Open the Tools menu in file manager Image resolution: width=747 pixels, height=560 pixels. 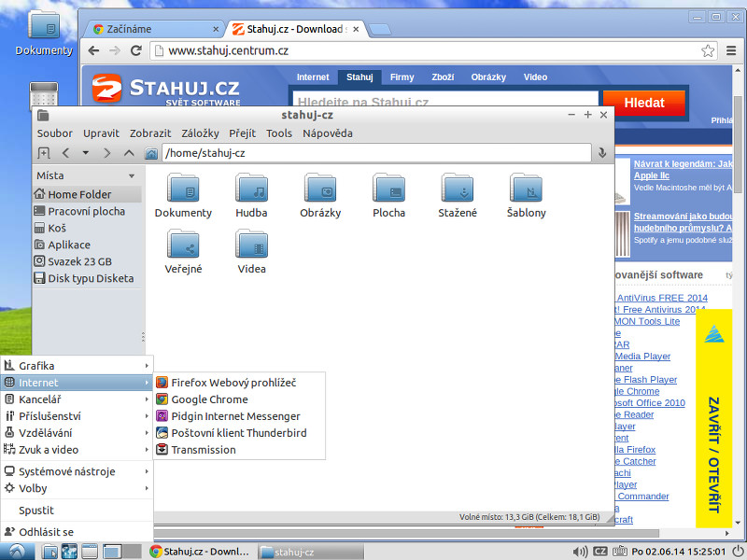pos(279,133)
